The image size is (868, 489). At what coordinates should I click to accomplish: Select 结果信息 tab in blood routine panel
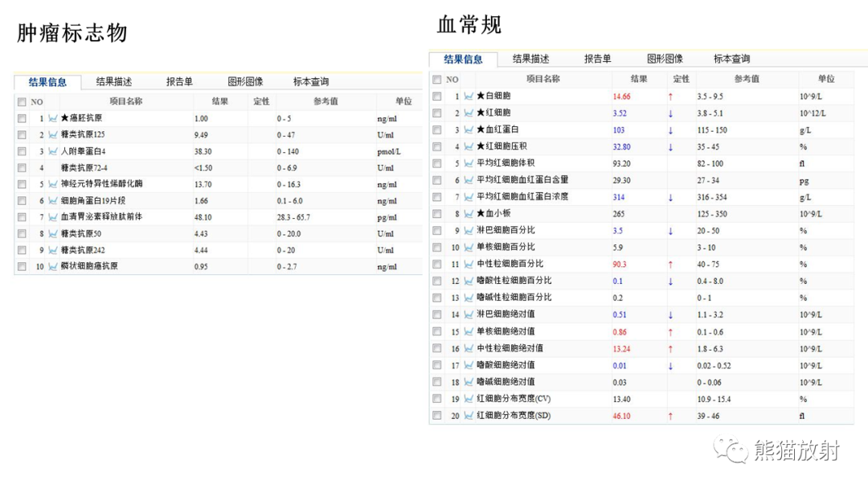[464, 60]
